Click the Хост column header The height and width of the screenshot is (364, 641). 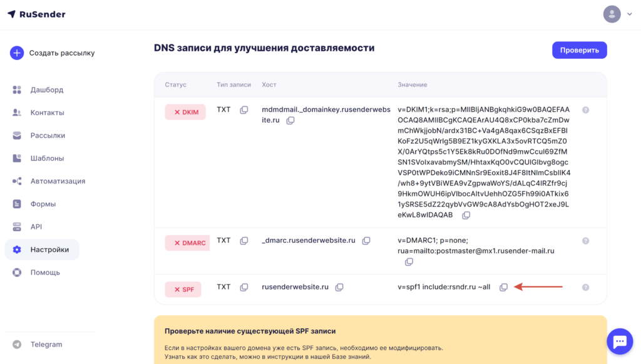tap(269, 84)
